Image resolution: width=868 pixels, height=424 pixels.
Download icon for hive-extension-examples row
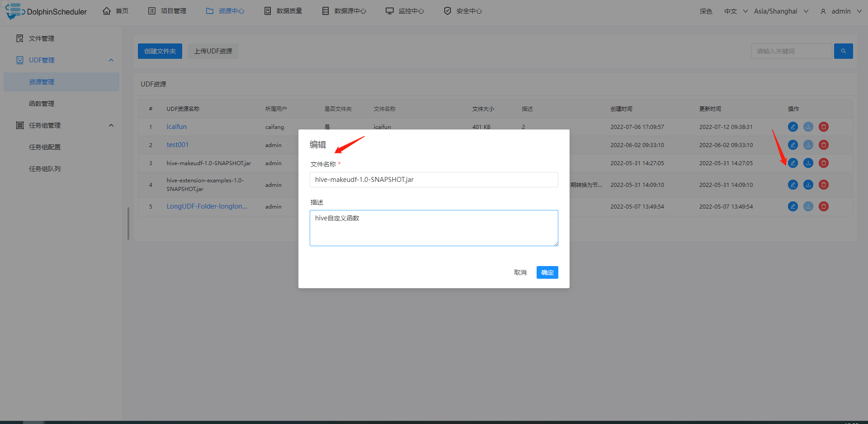click(808, 185)
